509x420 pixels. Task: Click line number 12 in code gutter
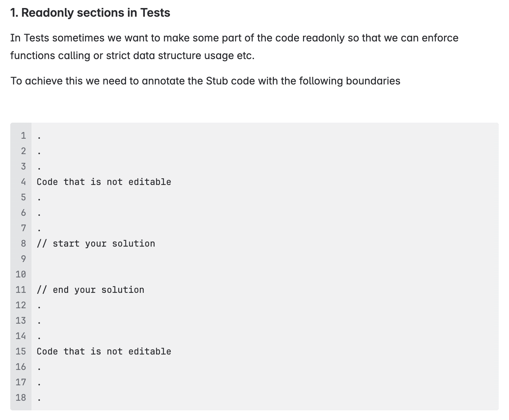(x=21, y=305)
